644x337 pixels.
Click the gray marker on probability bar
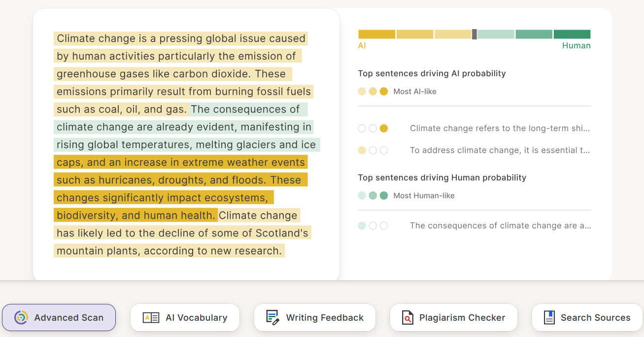pyautogui.click(x=475, y=34)
